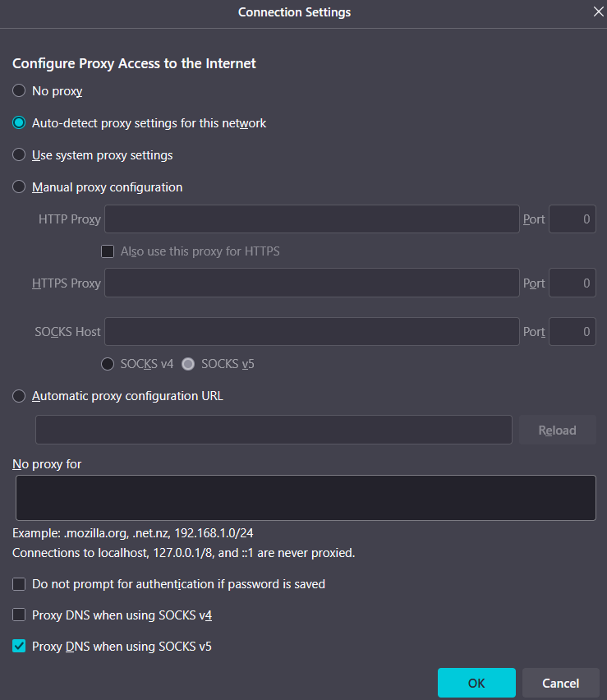
Task: Click the HTTP Proxy text field
Action: click(311, 219)
